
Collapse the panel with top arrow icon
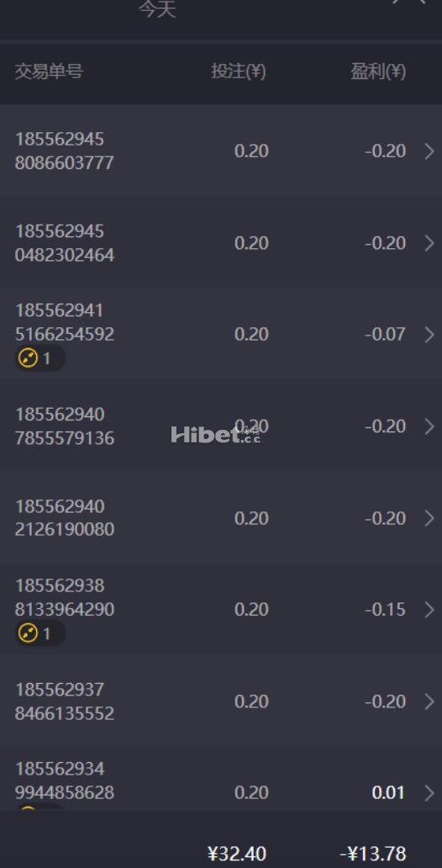point(408,3)
